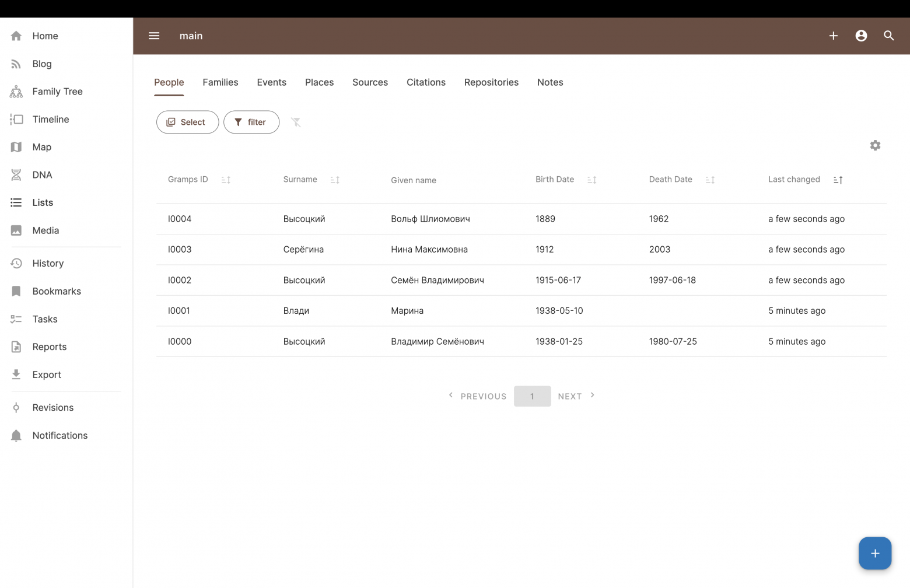Click the History clock icon
910x588 pixels.
(16, 264)
